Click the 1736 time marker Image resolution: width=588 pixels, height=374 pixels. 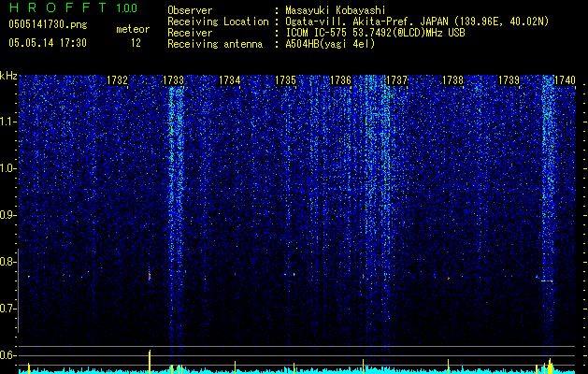point(340,80)
